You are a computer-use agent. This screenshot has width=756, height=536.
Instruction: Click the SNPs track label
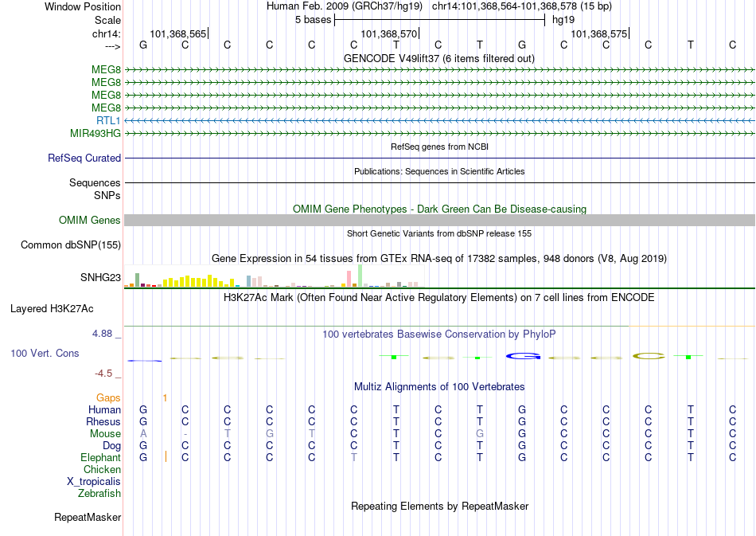coord(107,195)
